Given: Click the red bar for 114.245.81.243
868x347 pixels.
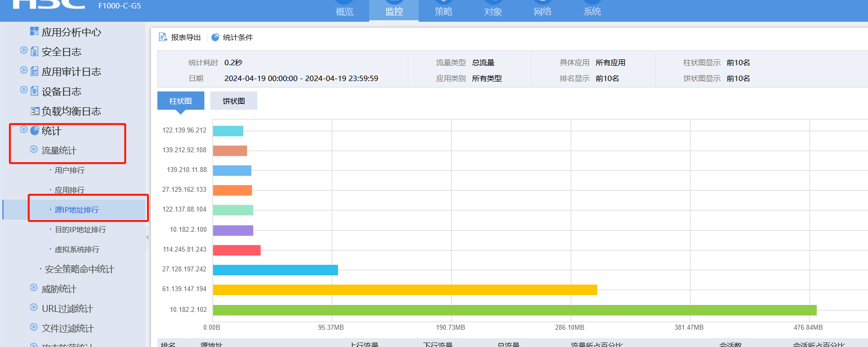Looking at the screenshot, I should pos(237,250).
